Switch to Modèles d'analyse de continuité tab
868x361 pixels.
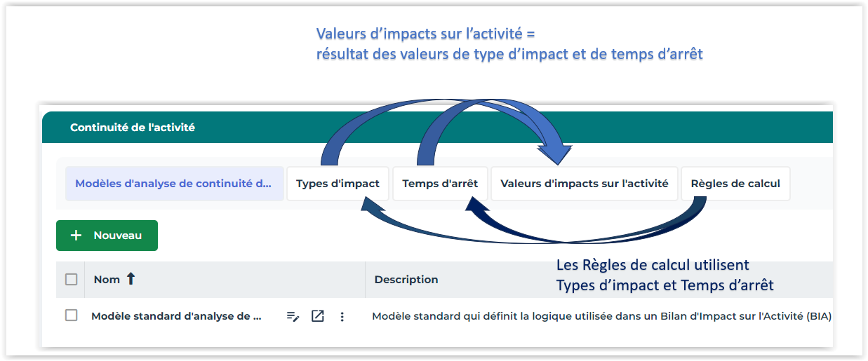tap(173, 184)
